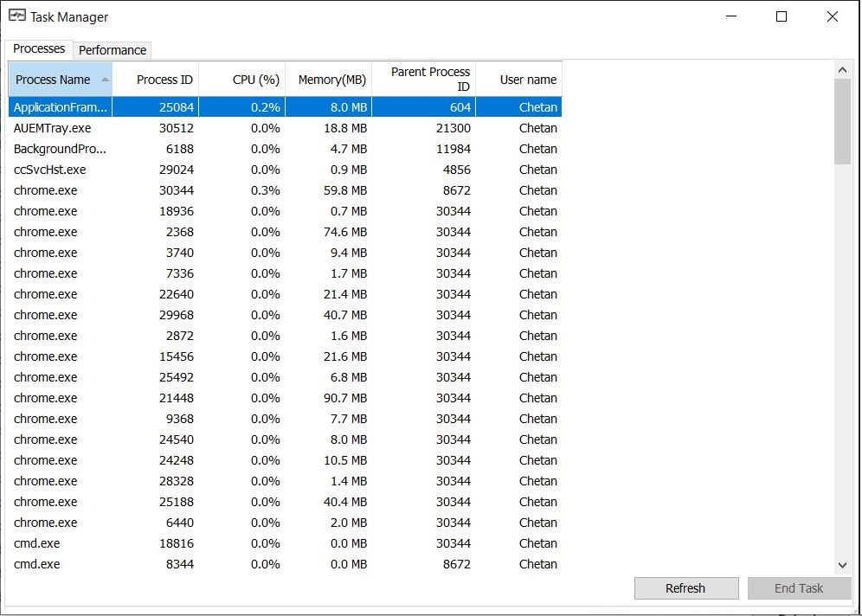
Task: Click the sort arrow on Process Name header
Action: pos(106,79)
